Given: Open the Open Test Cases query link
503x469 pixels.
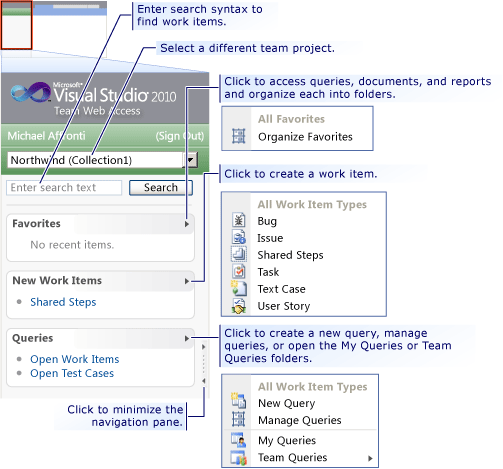Looking at the screenshot, I should tap(72, 373).
